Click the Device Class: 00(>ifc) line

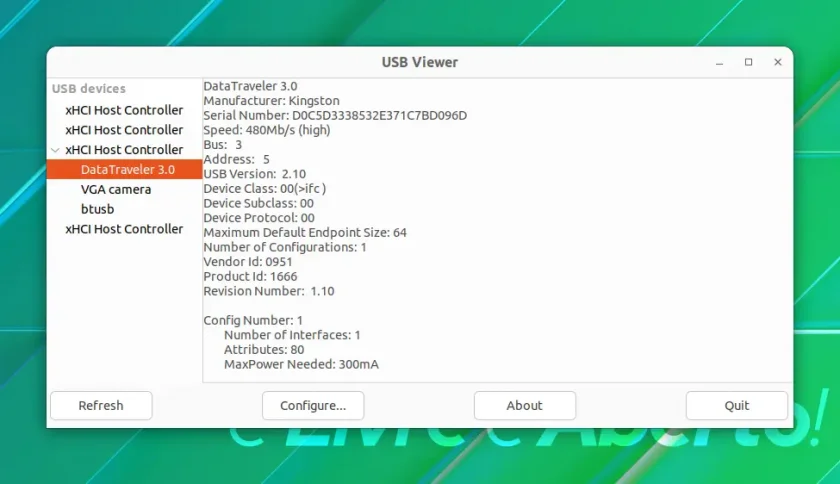pyautogui.click(x=265, y=189)
